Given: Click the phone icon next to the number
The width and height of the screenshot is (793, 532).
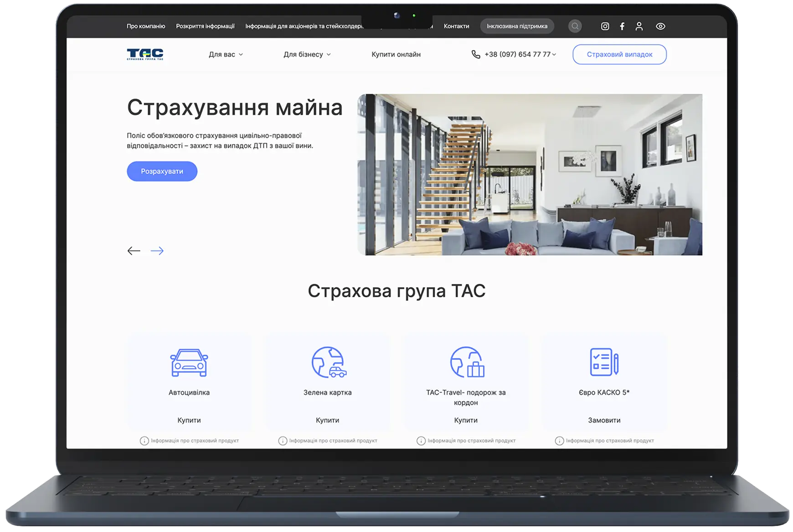Looking at the screenshot, I should click(476, 54).
